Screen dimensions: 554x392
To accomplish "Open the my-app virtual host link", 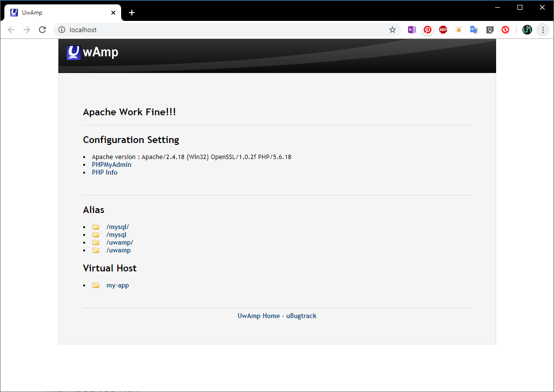I will (118, 285).
